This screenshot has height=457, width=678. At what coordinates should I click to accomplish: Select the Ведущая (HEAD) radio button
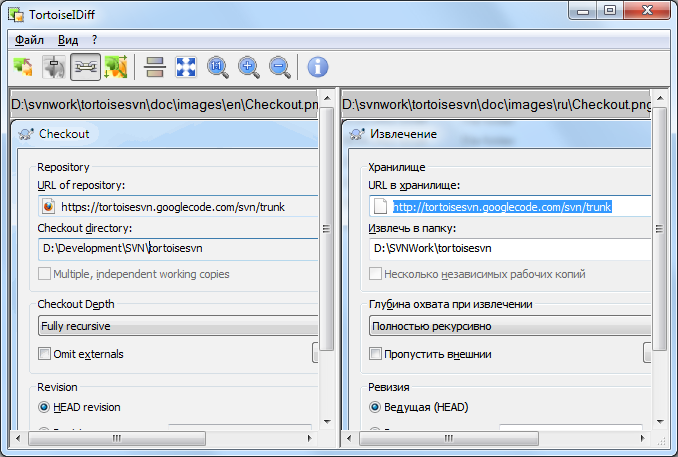375,407
